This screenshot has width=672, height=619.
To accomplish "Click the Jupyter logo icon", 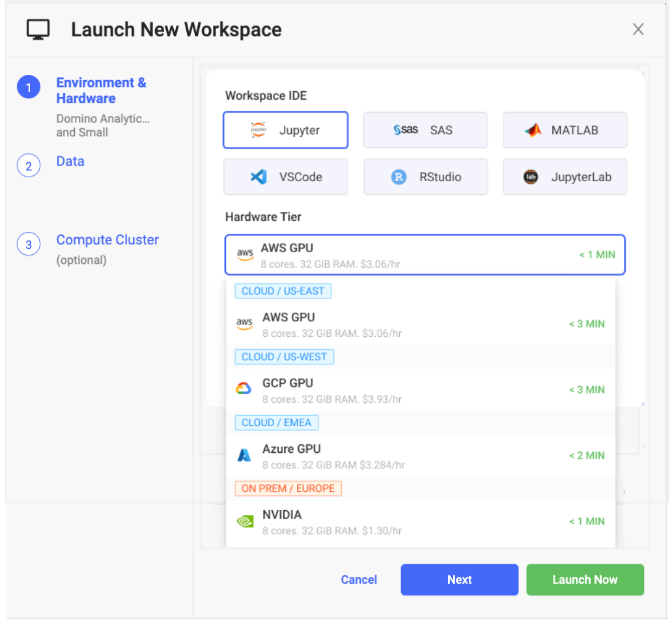I will [259, 130].
